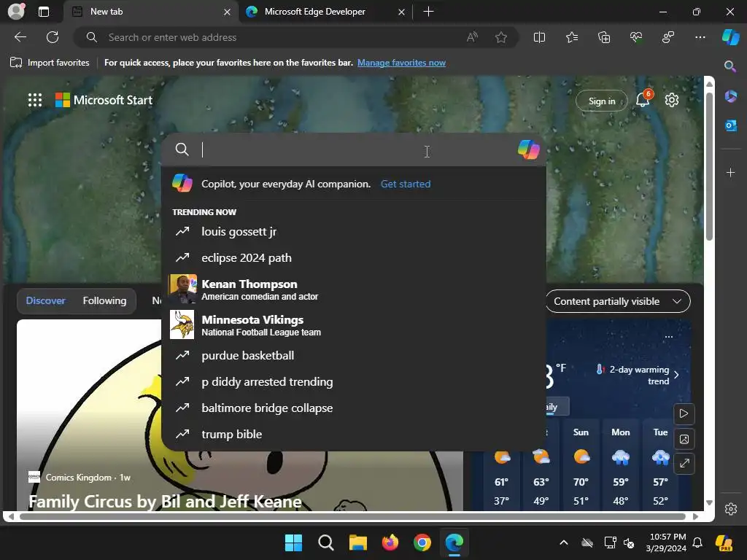The image size is (747, 560).
Task: Open File Explorer from taskbar
Action: 357,542
